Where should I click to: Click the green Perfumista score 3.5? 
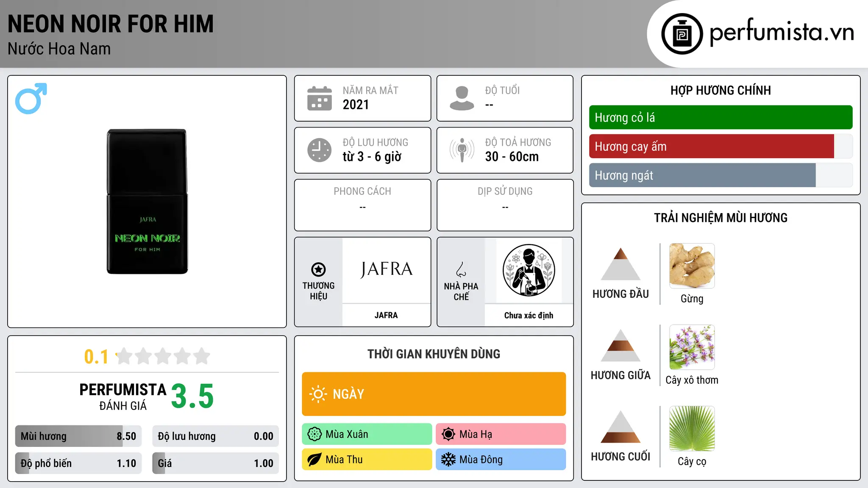click(x=192, y=396)
